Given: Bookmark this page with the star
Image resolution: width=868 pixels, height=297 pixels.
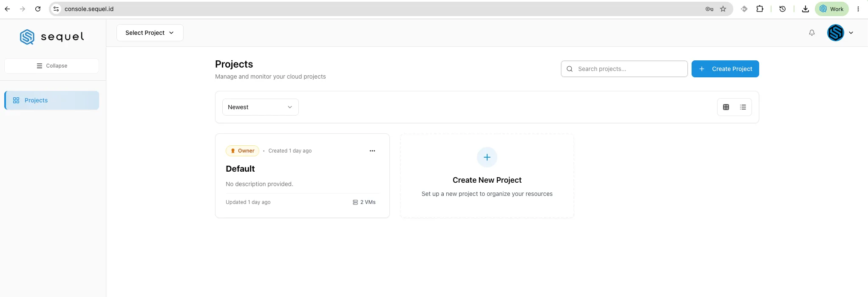Looking at the screenshot, I should tap(723, 9).
